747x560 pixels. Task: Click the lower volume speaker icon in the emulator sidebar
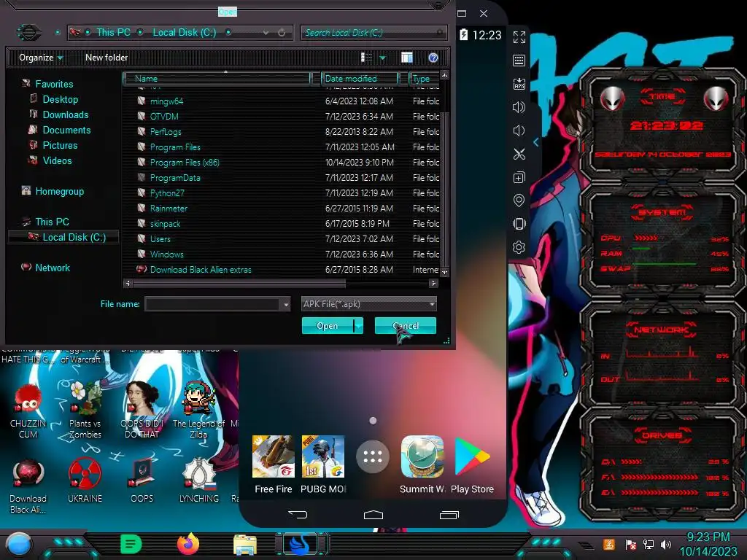coord(519,131)
